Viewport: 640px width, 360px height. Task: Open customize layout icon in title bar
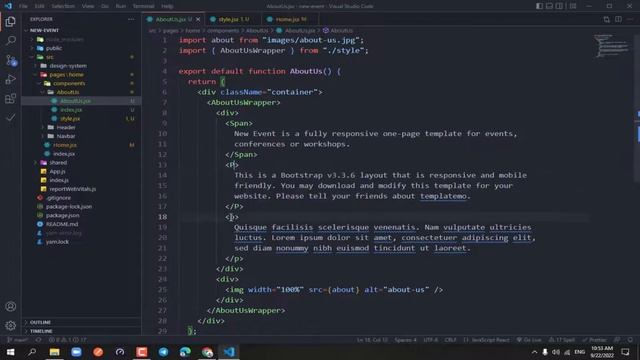573,6
